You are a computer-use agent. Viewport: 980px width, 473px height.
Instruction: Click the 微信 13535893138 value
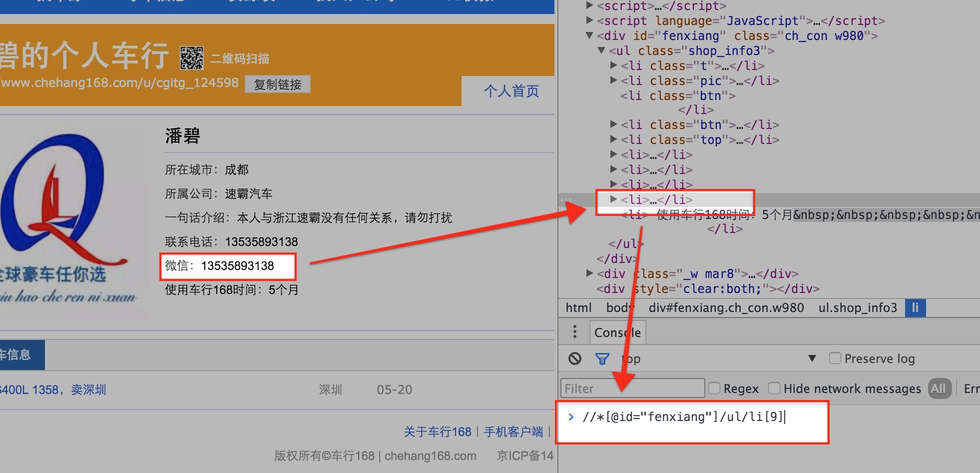tap(238, 265)
